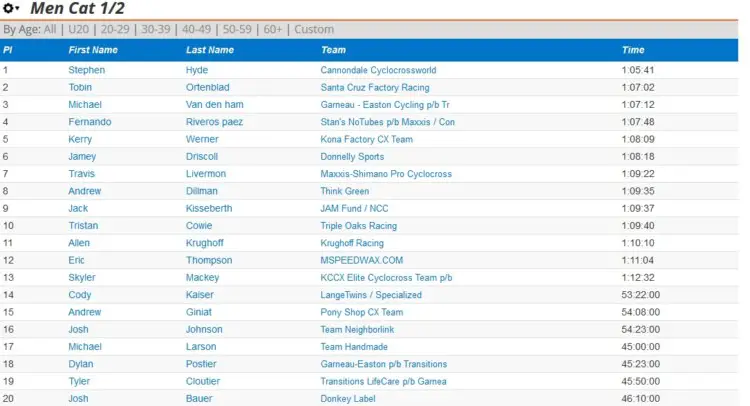This screenshot has height=406, width=750.
Task: Open rider Jack's first name link
Action: (x=78, y=208)
